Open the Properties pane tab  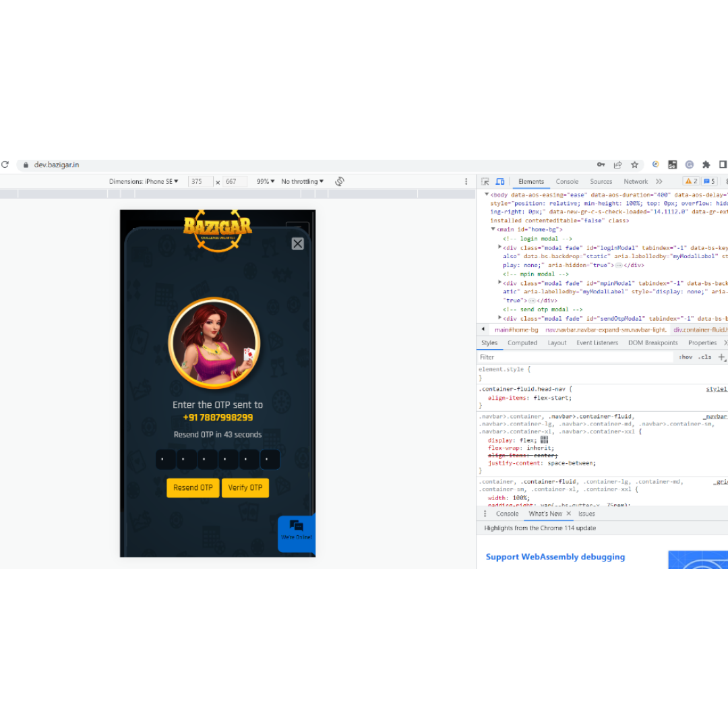(x=702, y=342)
